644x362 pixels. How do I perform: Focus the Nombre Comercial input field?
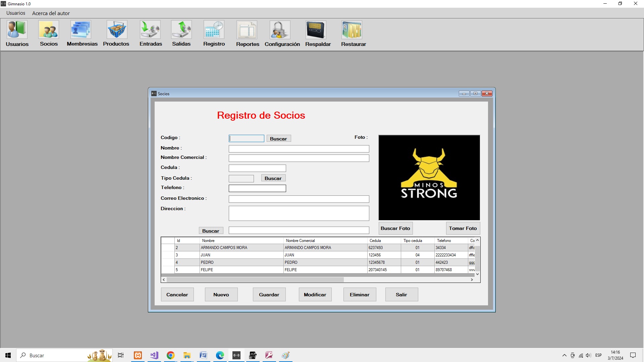299,158
